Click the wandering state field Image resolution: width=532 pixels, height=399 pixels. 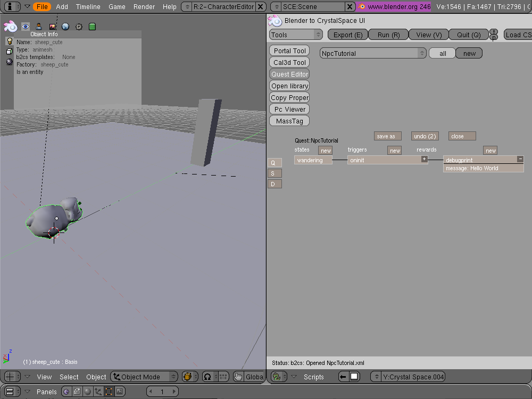(x=313, y=160)
